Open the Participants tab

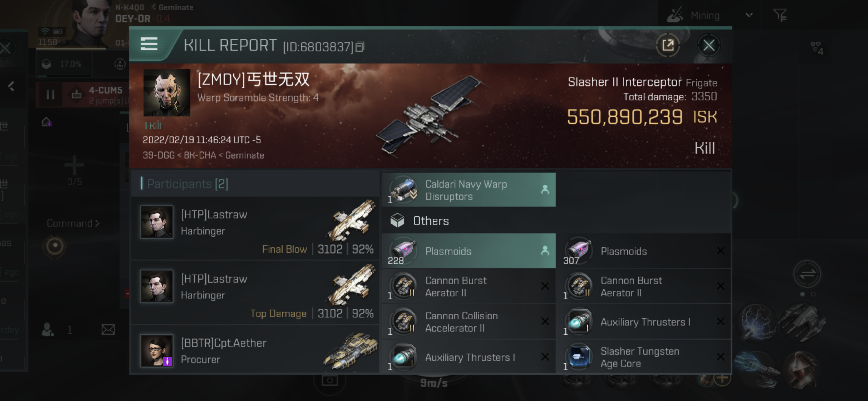(188, 184)
